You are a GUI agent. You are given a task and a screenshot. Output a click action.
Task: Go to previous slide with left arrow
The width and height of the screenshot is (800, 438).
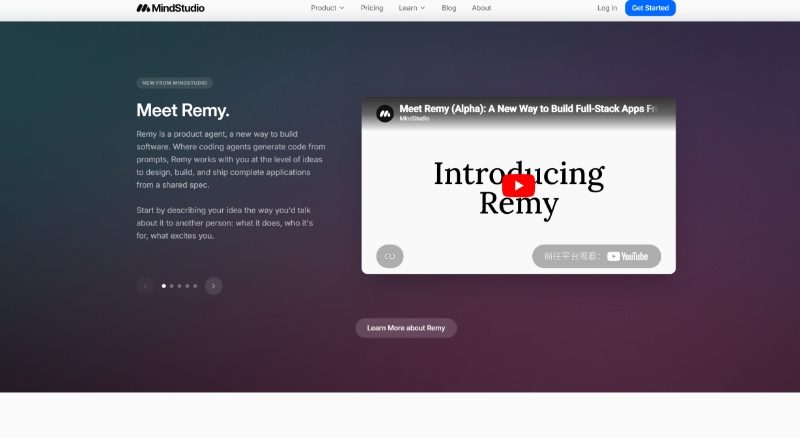(x=145, y=286)
